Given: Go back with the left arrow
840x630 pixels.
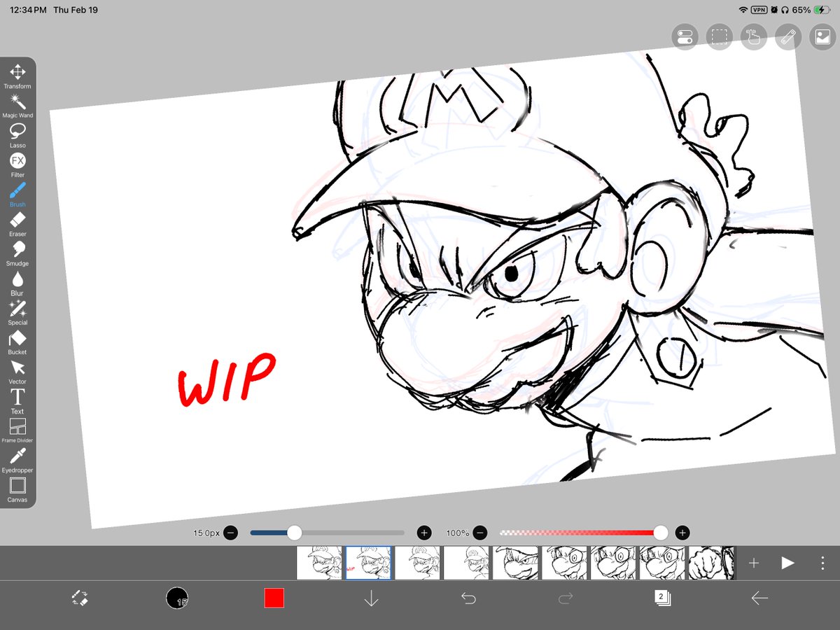Looking at the screenshot, I should pyautogui.click(x=759, y=598).
